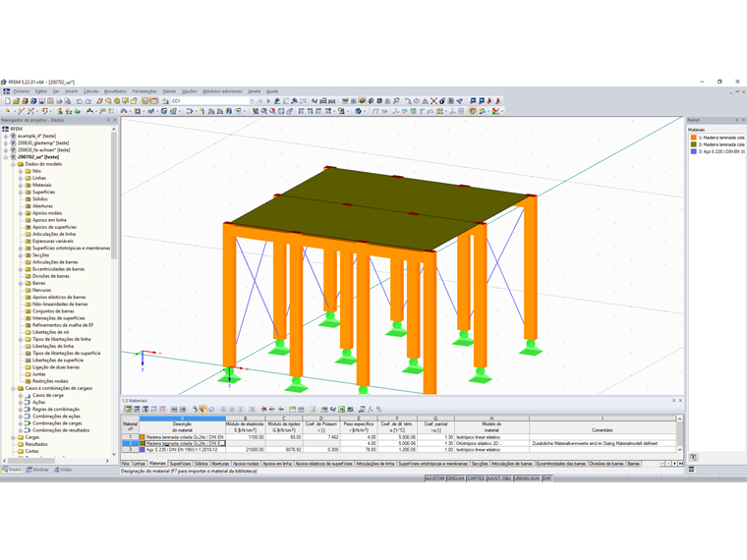Switch to the Superfícies table tab

pyautogui.click(x=180, y=464)
